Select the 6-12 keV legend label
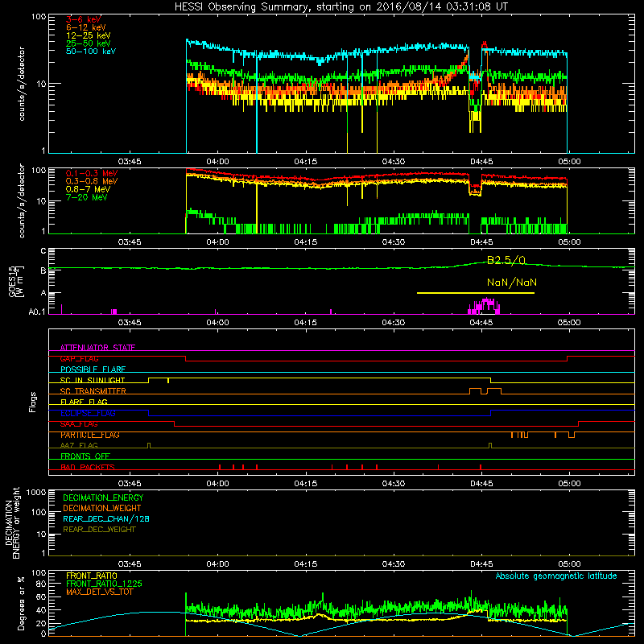The image size is (644, 644). click(x=86, y=27)
